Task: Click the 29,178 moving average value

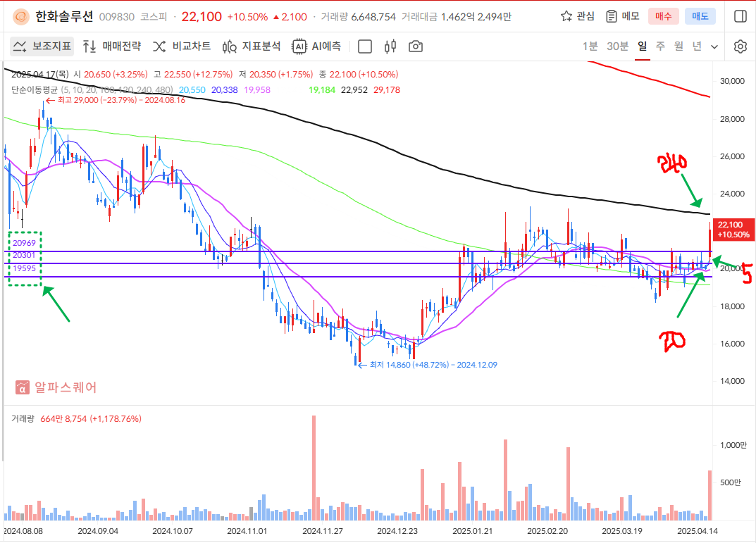Action: click(x=387, y=89)
